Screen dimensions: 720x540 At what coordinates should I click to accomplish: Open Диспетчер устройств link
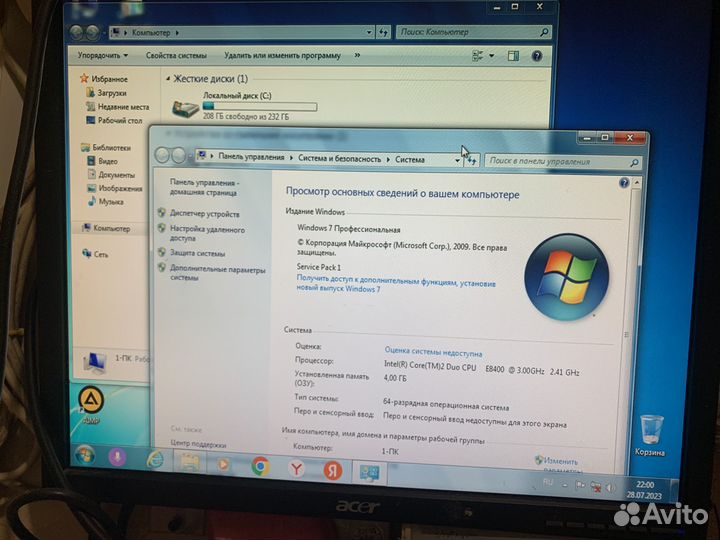tap(205, 214)
